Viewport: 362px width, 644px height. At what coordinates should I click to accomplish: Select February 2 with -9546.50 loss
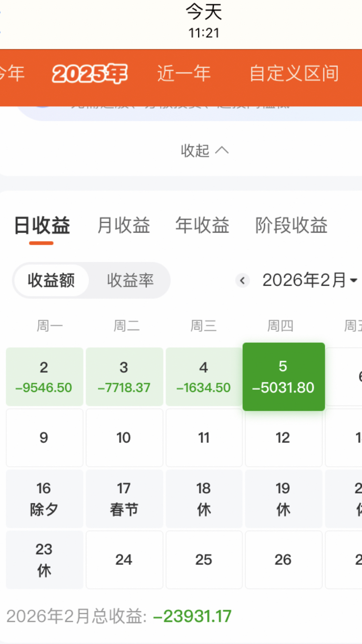(x=44, y=377)
